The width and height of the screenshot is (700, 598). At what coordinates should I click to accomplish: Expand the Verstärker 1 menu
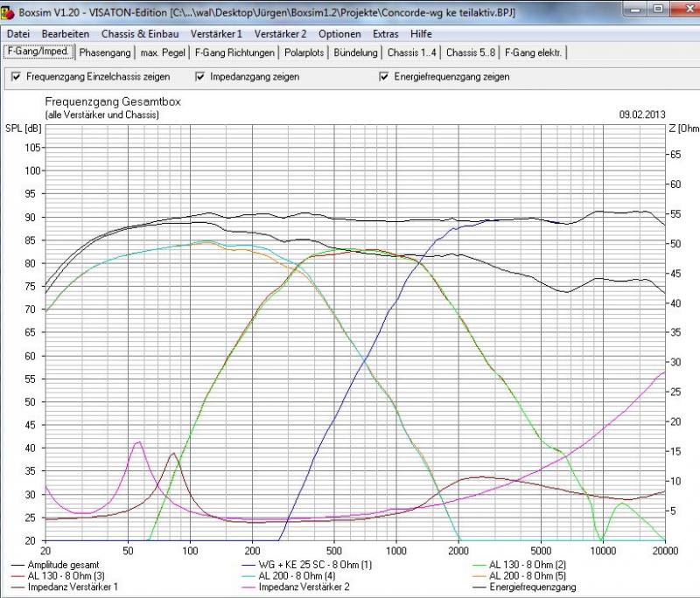tap(214, 34)
